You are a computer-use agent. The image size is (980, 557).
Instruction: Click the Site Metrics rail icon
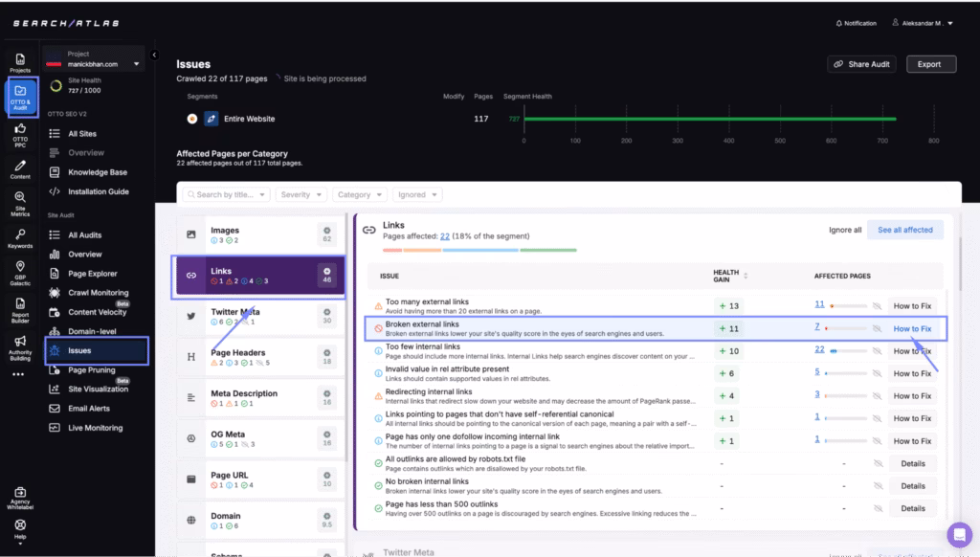(20, 201)
